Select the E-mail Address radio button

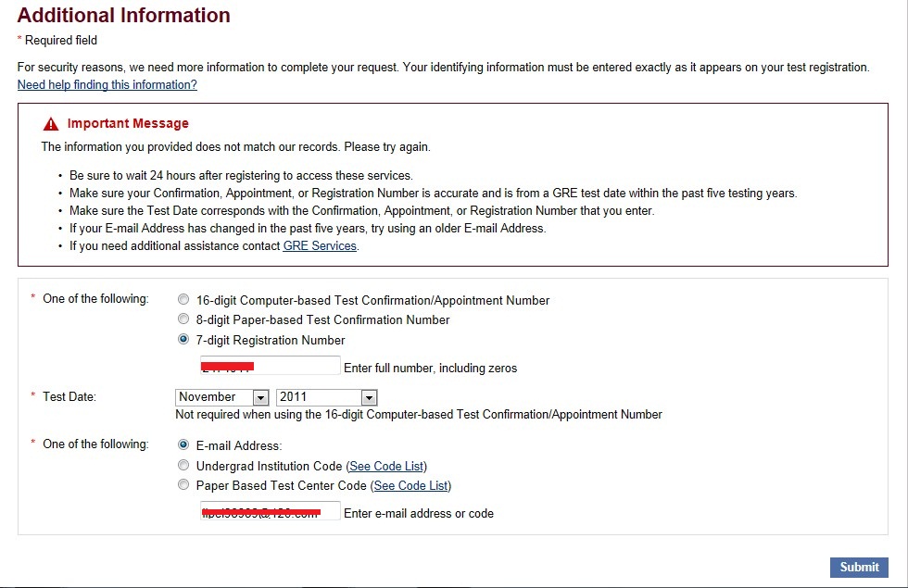click(183, 444)
